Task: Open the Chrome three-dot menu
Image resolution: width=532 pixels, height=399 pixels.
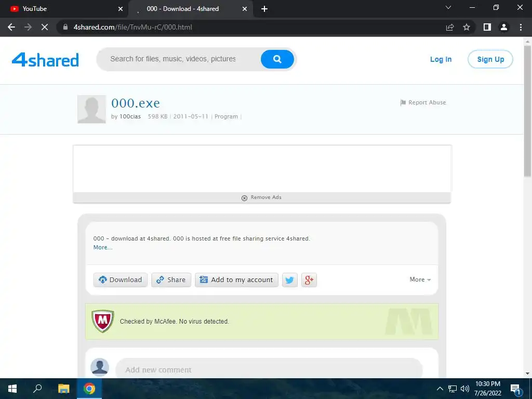Action: pyautogui.click(x=521, y=27)
